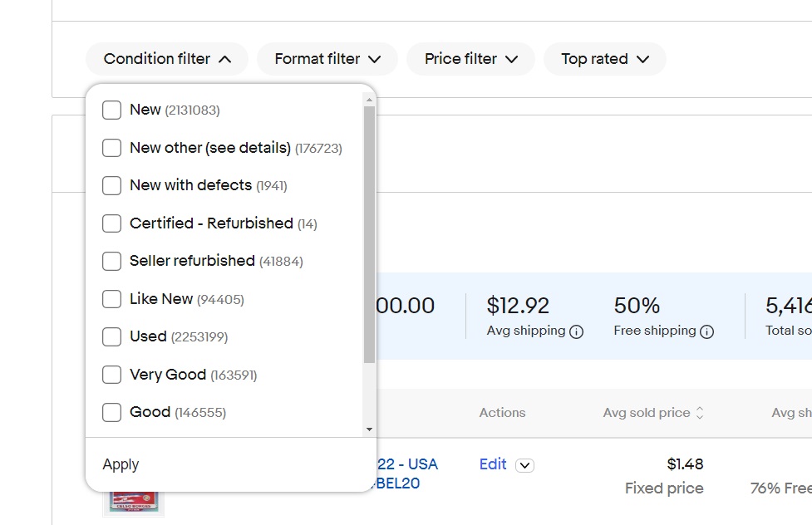
Task: Click the Edit link in Actions
Action: coord(493,464)
